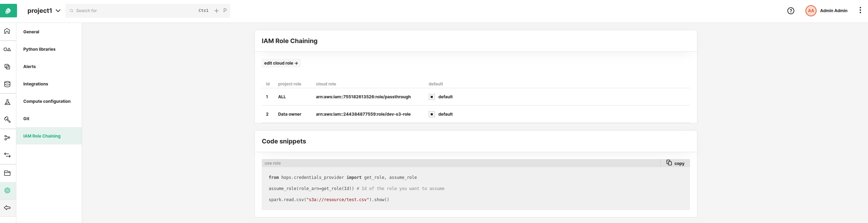868x223 pixels.
Task: Open the file browser folder icon
Action: pos(7,173)
